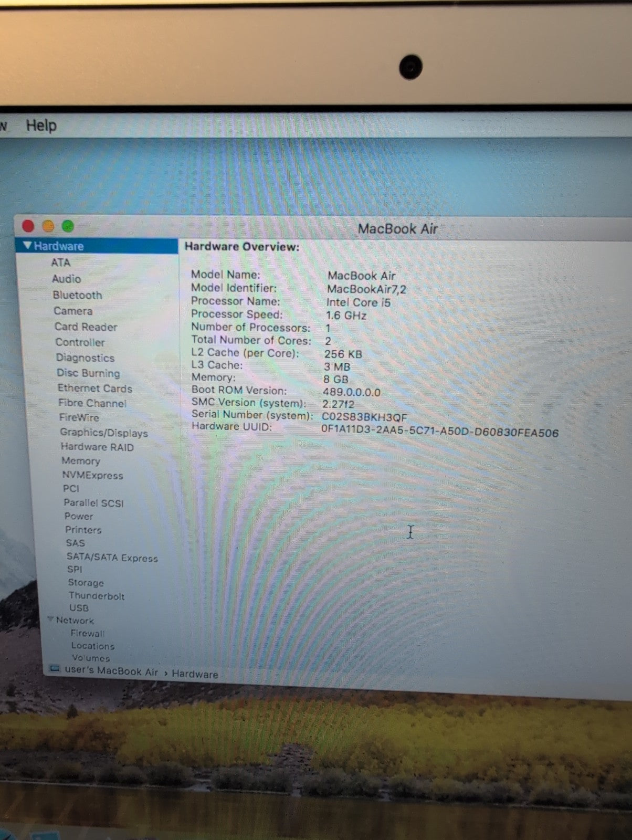This screenshot has width=632, height=840.
Task: Click SMC Version value 2.27f2
Action: 338,404
